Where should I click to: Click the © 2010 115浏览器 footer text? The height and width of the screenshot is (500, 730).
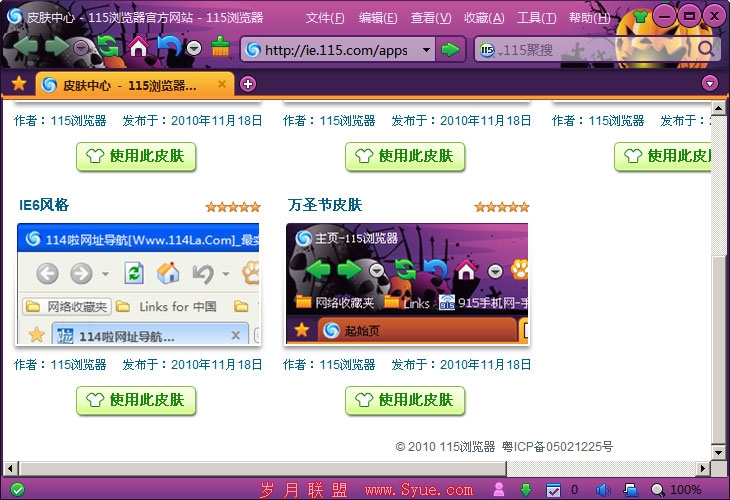(446, 447)
